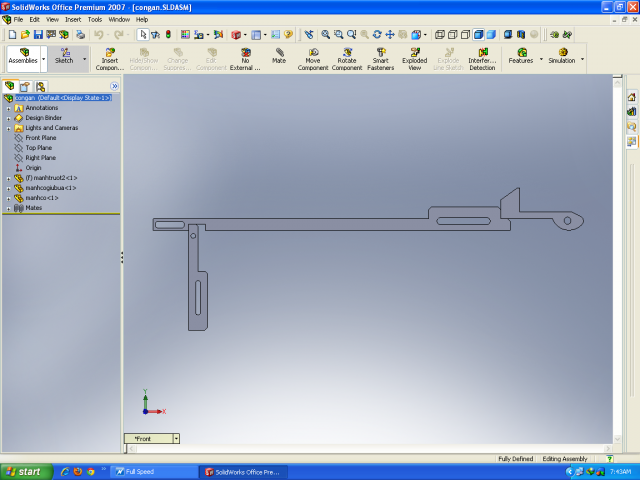
Task: Open the View Orientation dropdown arrow
Action: coord(425,35)
